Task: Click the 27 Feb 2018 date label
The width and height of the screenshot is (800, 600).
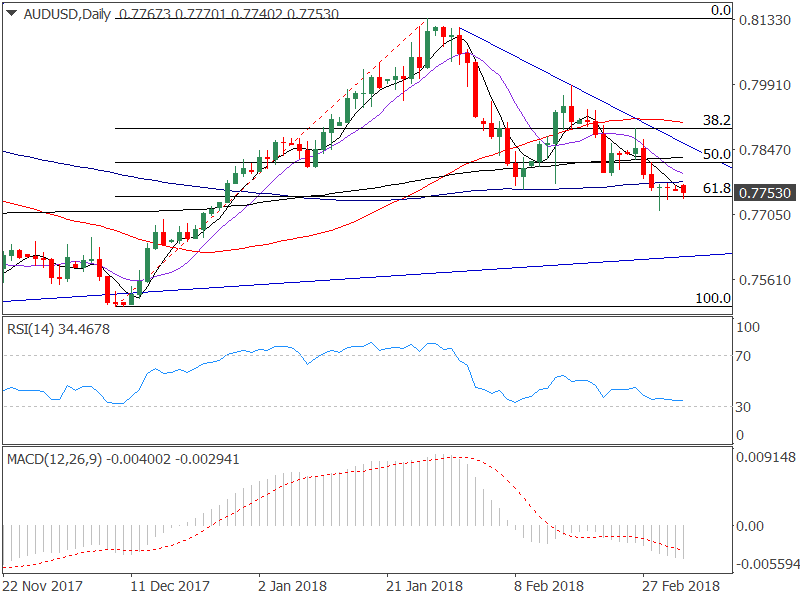Action: tap(681, 586)
